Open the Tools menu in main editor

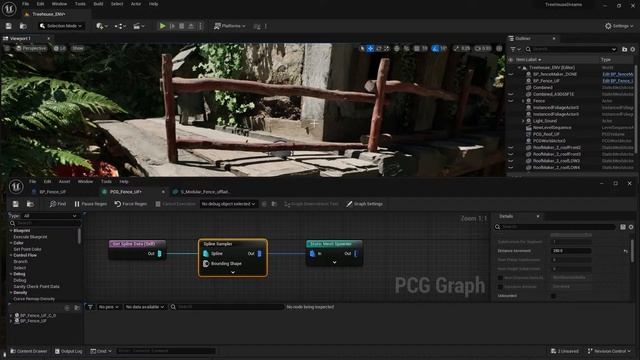click(80, 4)
